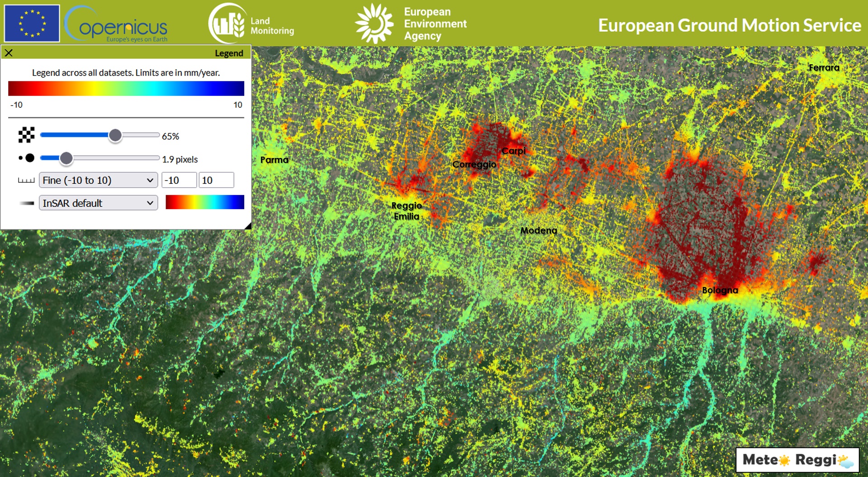The image size is (868, 477).
Task: Open the Copernicus logo link
Action: pyautogui.click(x=117, y=25)
